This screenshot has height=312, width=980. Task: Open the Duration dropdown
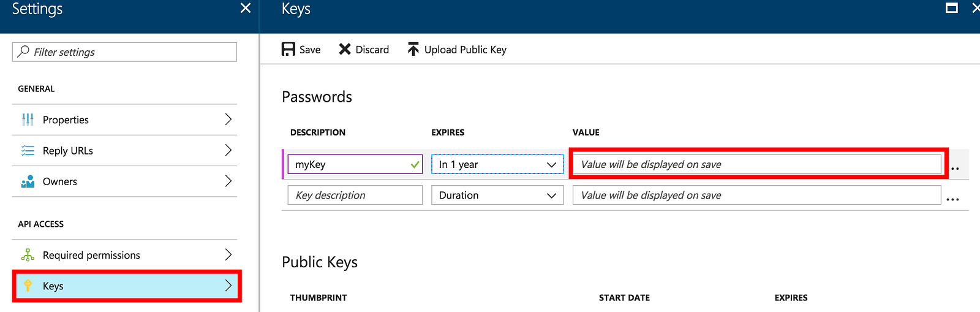[x=497, y=195]
